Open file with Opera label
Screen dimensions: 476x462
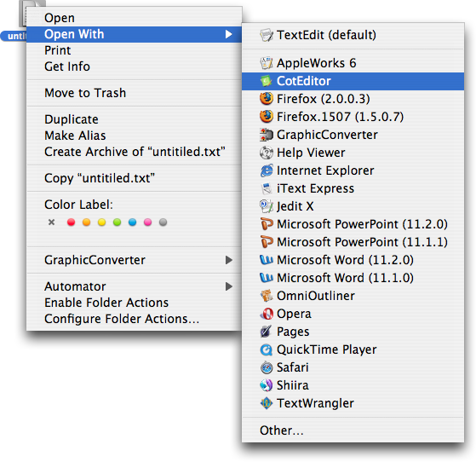294,314
